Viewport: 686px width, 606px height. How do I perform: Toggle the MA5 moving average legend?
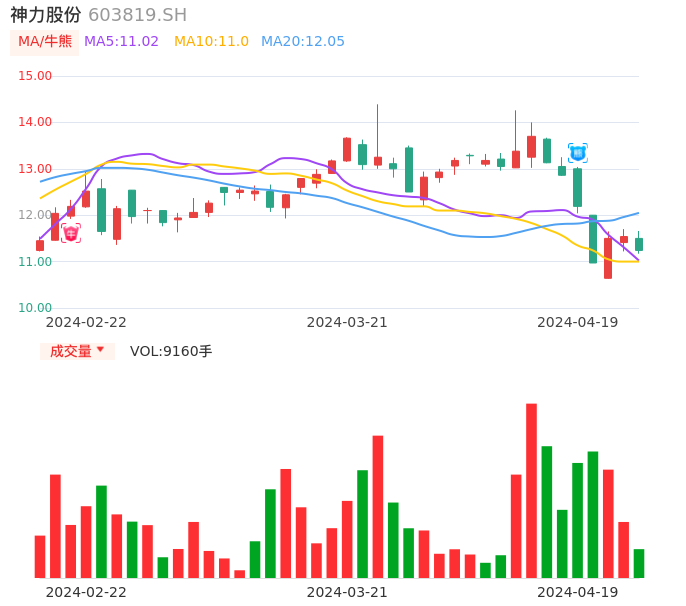121,42
